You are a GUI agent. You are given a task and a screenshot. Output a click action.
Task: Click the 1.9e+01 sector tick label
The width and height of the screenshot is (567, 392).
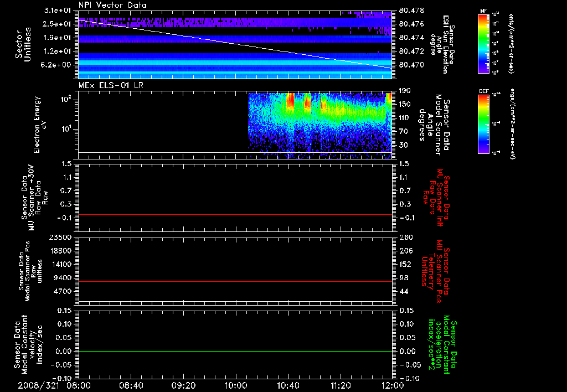point(58,38)
